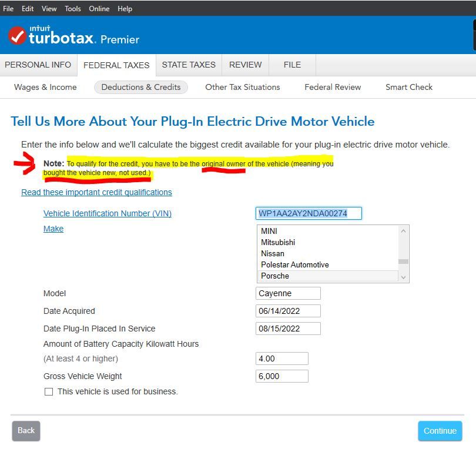Select Nissan in the Make list

tap(328, 253)
